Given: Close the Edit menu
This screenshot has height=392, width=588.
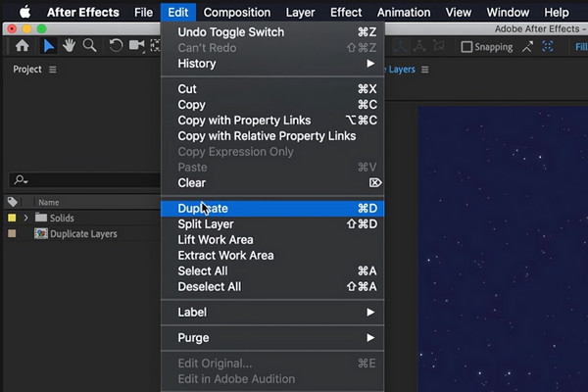Looking at the screenshot, I should click(178, 13).
